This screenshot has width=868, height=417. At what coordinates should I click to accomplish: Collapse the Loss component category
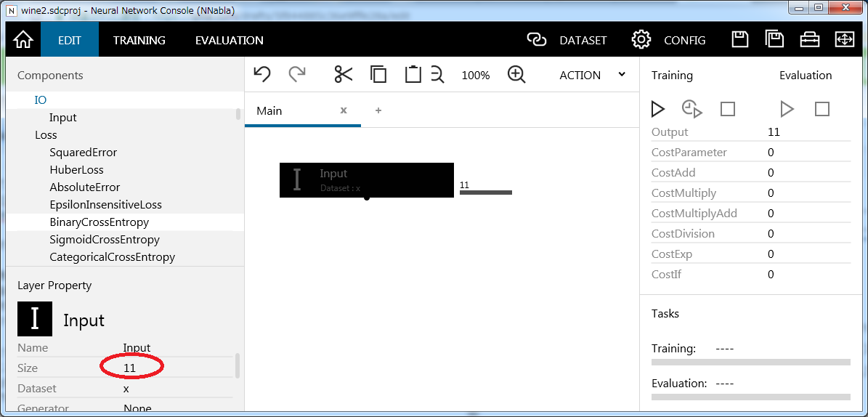click(46, 134)
